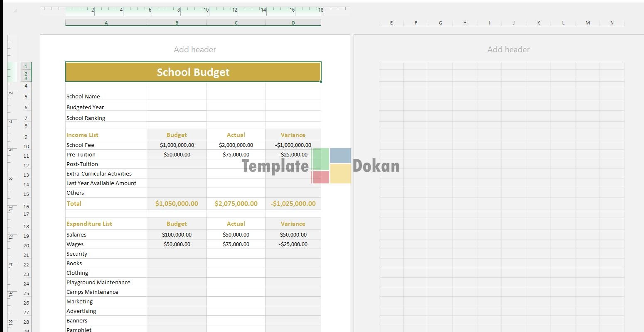Click row 16 header number

pyautogui.click(x=26, y=207)
